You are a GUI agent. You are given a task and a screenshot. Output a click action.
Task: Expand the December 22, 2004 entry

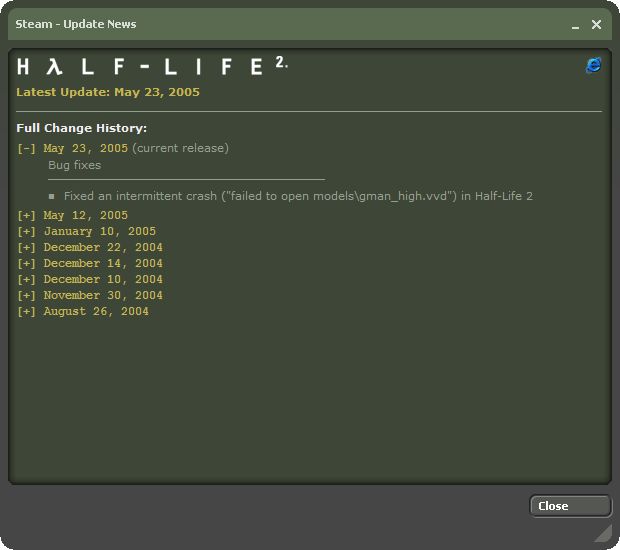[26, 248]
